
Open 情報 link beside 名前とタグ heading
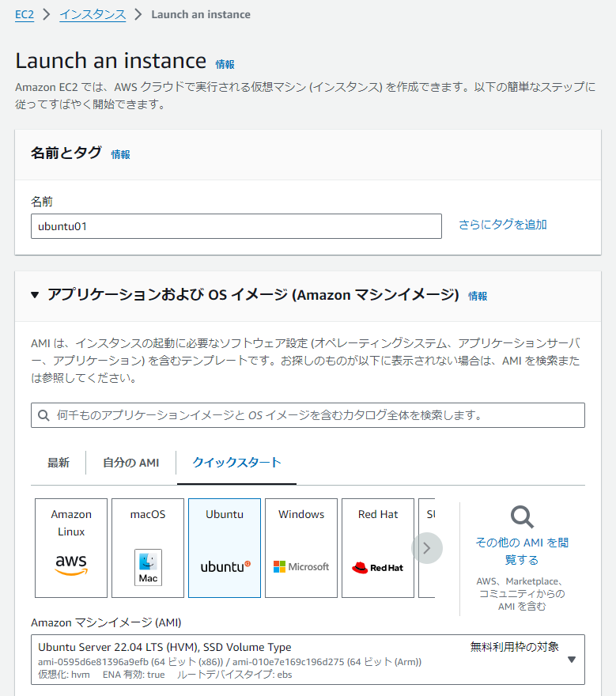pyautogui.click(x=120, y=154)
